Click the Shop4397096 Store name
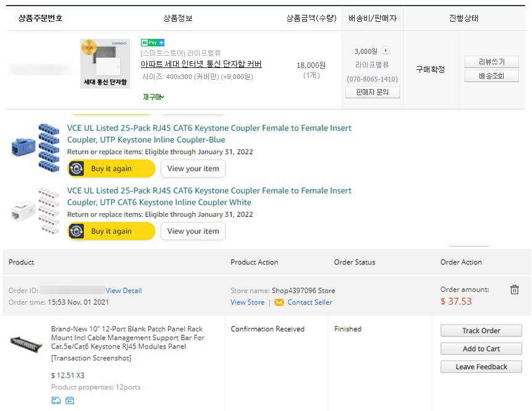The image size is (532, 411). click(303, 290)
